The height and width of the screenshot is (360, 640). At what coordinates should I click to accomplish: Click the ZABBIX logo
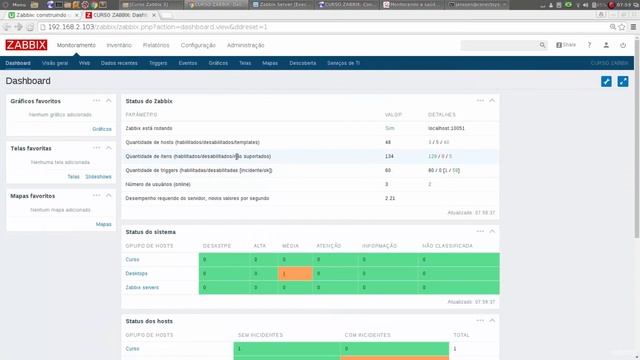click(26, 45)
